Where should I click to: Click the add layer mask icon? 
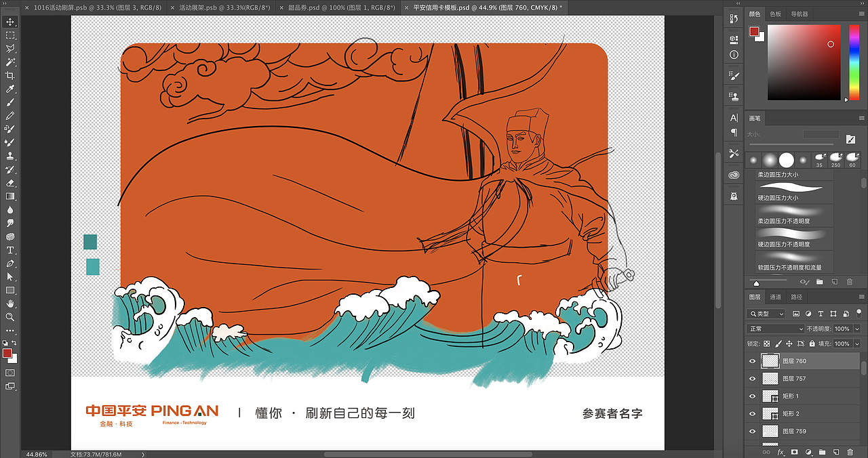tap(794, 452)
